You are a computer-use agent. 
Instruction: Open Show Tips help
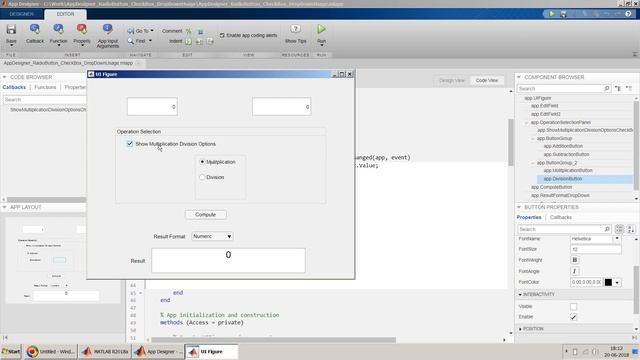(296, 33)
